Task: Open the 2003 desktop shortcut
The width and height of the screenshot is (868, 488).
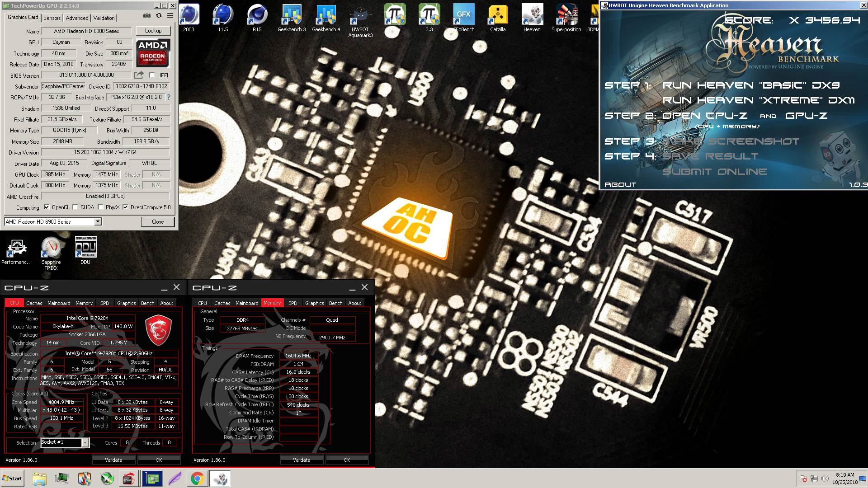Action: click(x=189, y=18)
